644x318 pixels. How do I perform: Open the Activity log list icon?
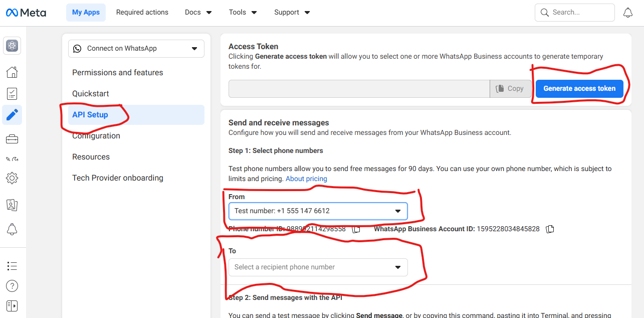[12, 266]
